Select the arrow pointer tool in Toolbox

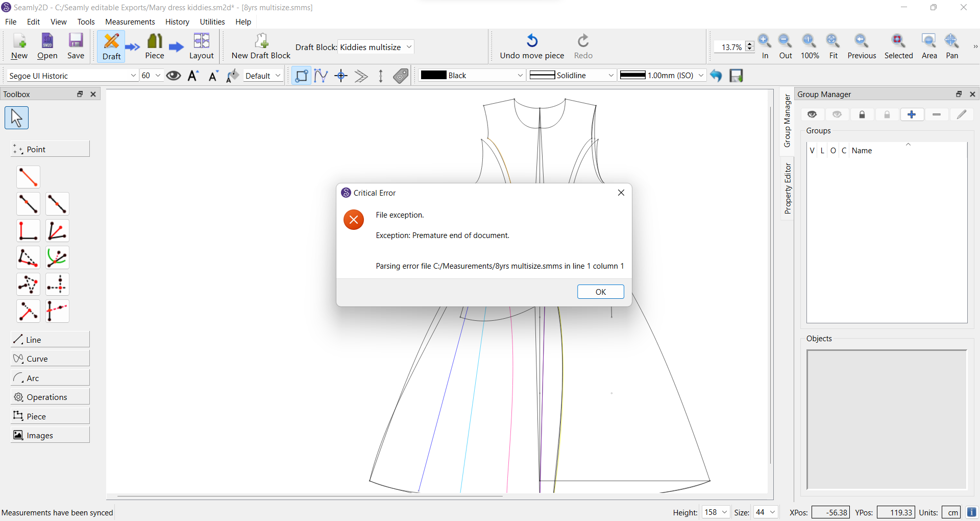click(17, 118)
